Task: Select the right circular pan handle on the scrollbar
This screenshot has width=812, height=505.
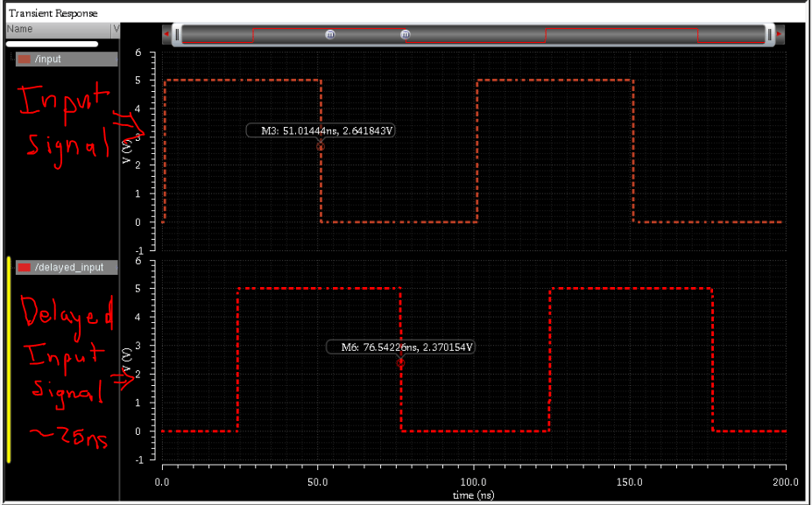Action: [x=405, y=34]
